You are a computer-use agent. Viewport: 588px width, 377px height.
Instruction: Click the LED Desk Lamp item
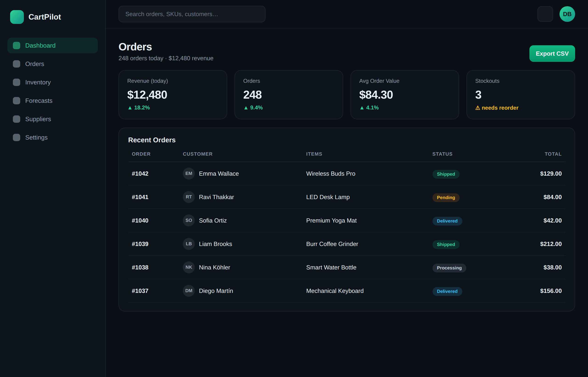pos(328,197)
